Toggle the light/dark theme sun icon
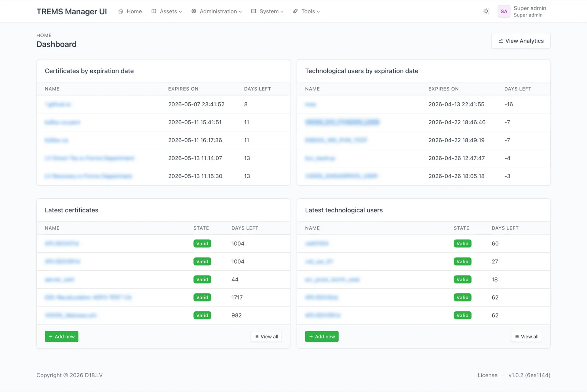 (x=486, y=11)
